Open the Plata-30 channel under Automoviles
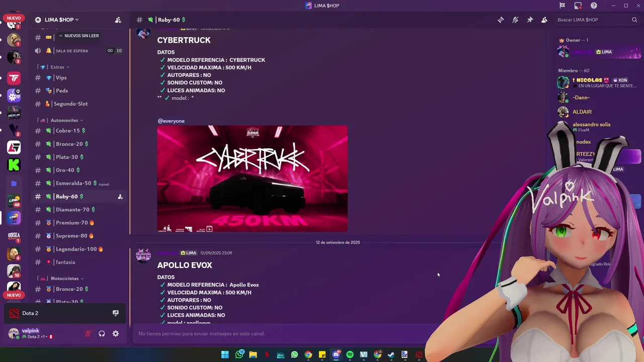The image size is (644, 362). [x=78, y=157]
